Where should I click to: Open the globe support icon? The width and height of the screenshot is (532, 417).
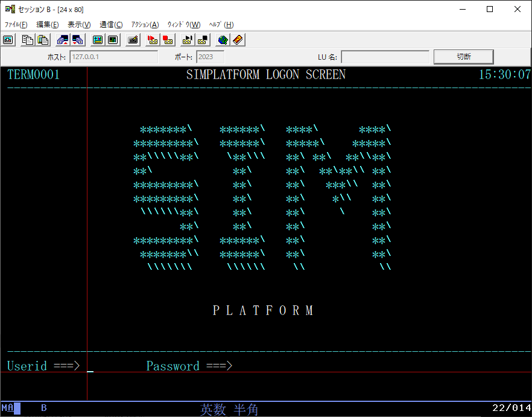point(223,40)
